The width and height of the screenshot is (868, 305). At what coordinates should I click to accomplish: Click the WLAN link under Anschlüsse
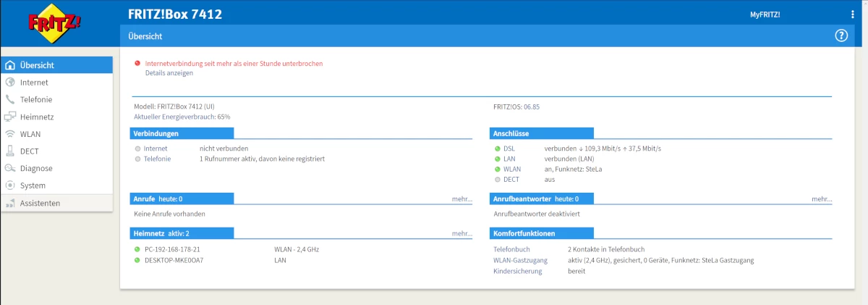tap(512, 169)
